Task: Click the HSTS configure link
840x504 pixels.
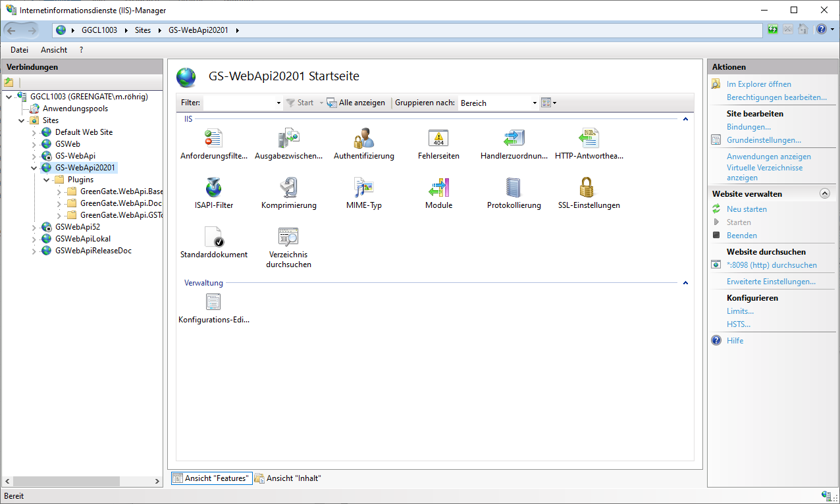Action: pos(739,324)
